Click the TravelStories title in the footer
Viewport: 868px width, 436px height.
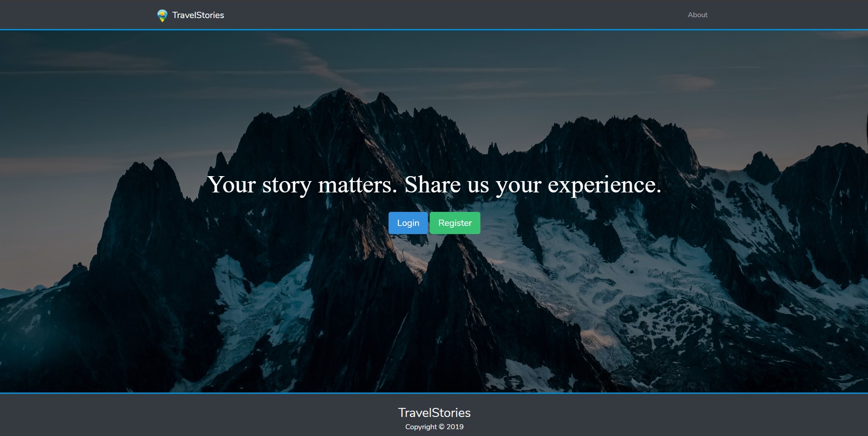(x=434, y=412)
